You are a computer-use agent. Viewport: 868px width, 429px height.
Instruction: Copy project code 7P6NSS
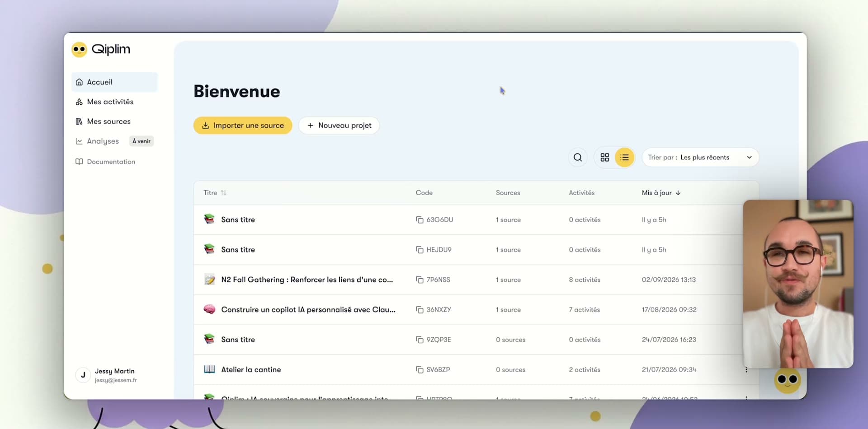coord(420,280)
